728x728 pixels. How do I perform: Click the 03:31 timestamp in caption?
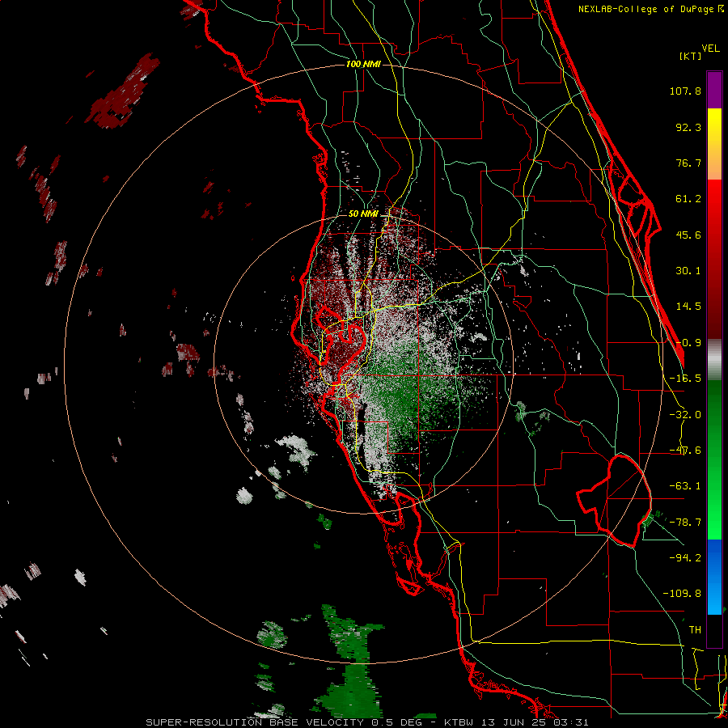(x=571, y=722)
